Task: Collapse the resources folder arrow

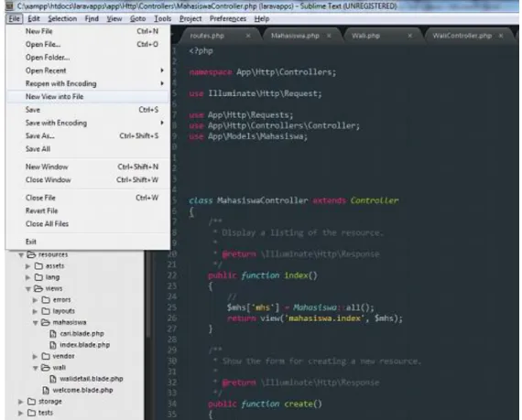Action: (x=21, y=255)
